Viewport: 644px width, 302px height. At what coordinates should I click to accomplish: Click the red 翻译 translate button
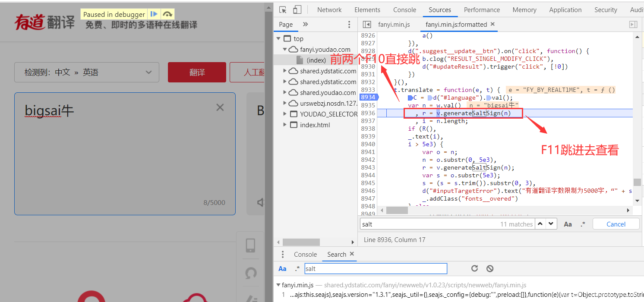[197, 72]
